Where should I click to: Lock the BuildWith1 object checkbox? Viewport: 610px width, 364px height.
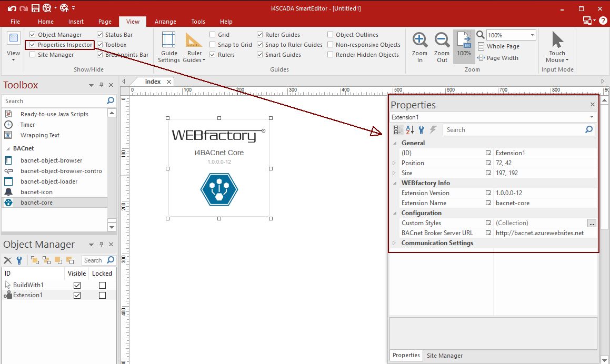(x=102, y=285)
